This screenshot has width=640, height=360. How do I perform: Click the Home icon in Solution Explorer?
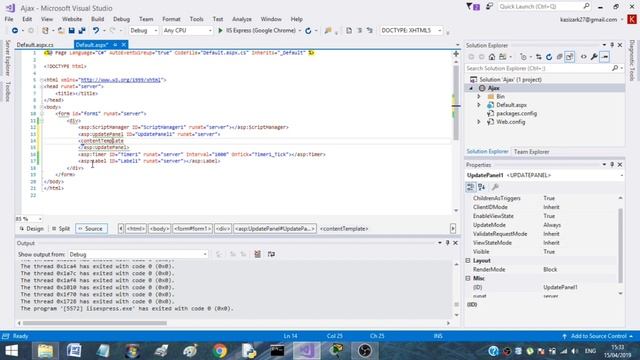[x=492, y=57]
